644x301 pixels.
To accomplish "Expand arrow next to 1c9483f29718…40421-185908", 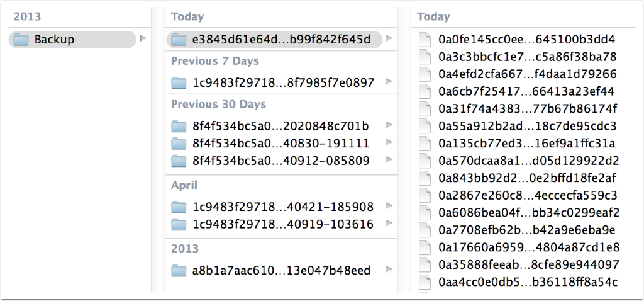I will [x=390, y=206].
